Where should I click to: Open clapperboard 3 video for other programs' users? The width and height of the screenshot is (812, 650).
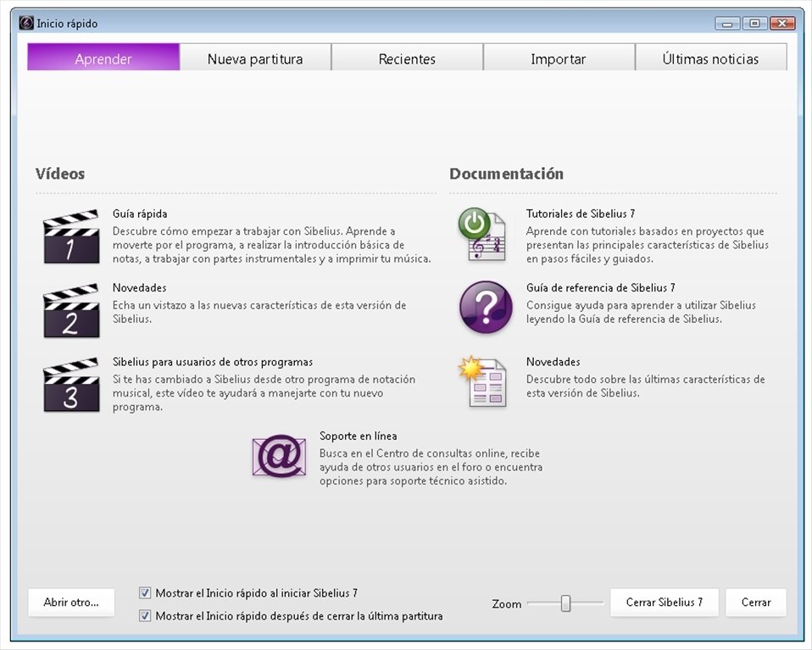(x=71, y=385)
